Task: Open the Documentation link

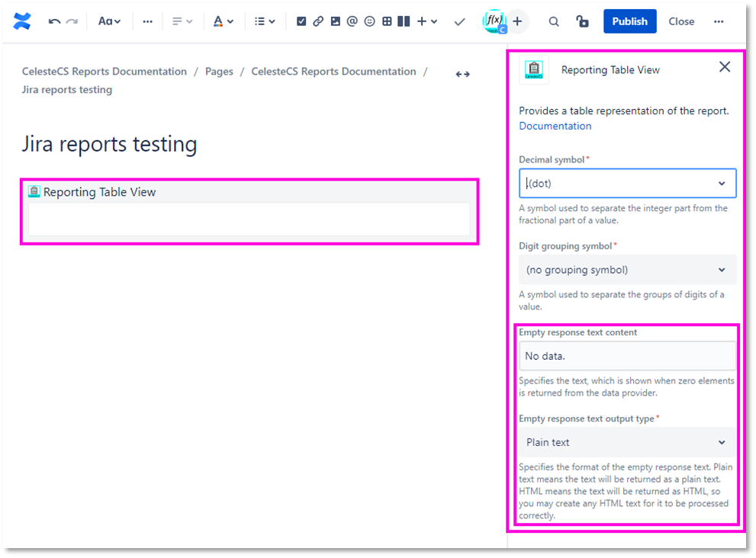Action: coord(555,127)
